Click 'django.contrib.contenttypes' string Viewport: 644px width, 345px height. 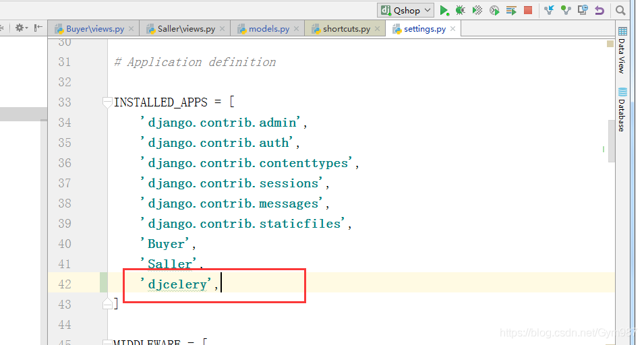246,163
